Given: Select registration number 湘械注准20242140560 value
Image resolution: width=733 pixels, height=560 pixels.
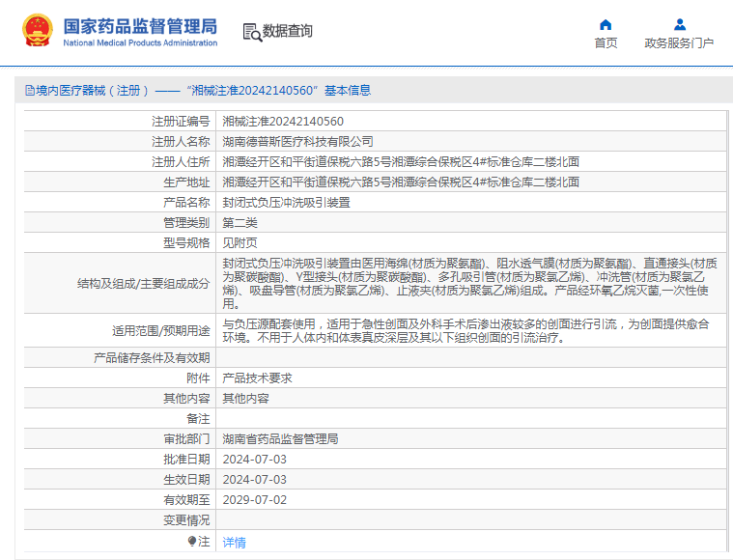Looking at the screenshot, I should tap(283, 122).
